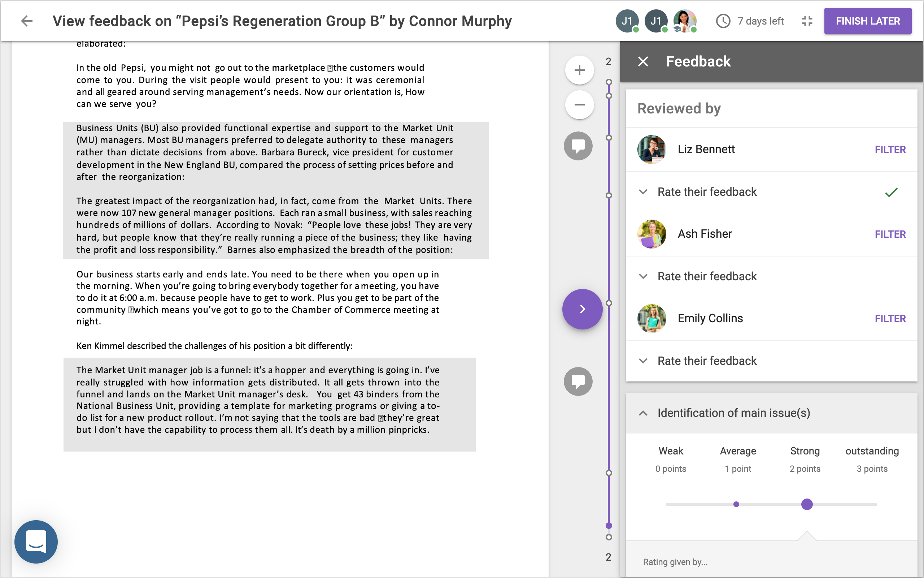The image size is (924, 578).
Task: Click the Reviewed by heading
Action: point(679,109)
